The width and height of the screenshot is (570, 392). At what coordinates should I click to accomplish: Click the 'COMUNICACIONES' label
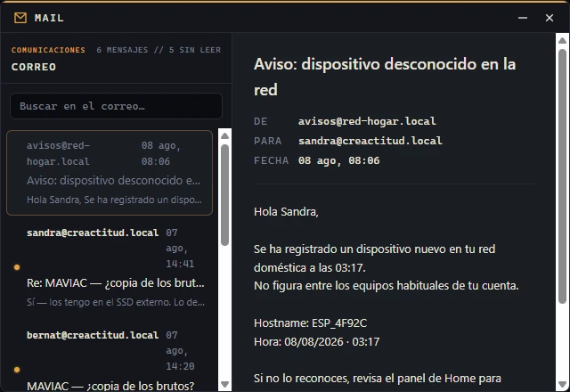click(x=48, y=50)
